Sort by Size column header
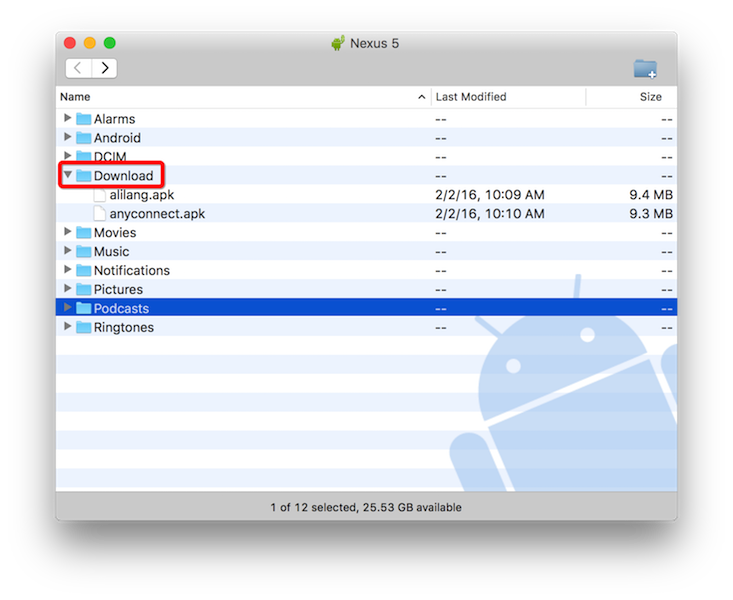 (650, 97)
